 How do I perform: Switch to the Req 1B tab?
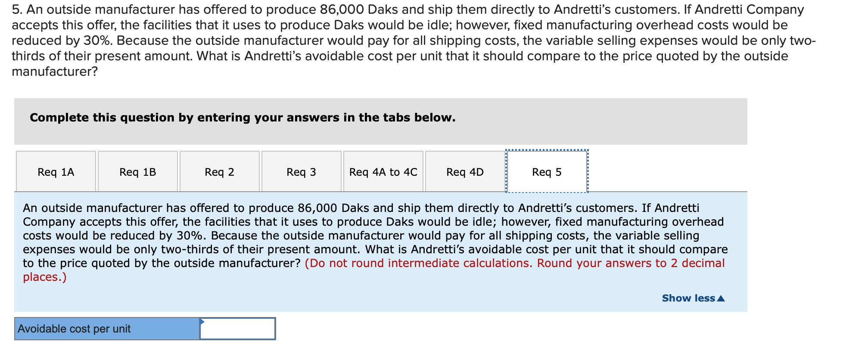point(137,171)
